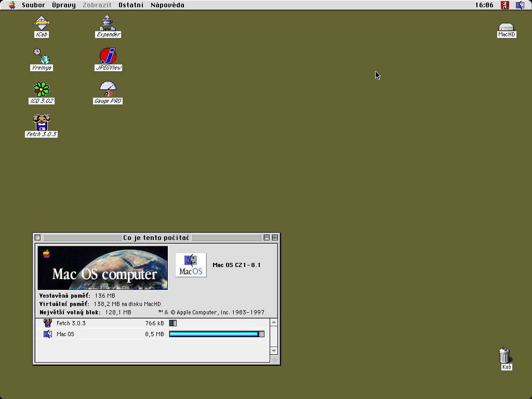The height and width of the screenshot is (399, 532).
Task: Click the Vremya clock globe icon
Action: click(42, 56)
